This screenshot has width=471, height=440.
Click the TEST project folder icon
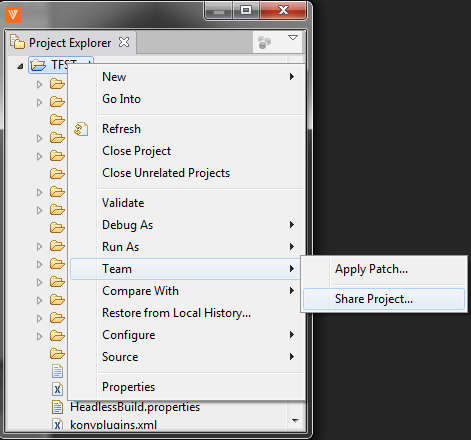[x=38, y=65]
